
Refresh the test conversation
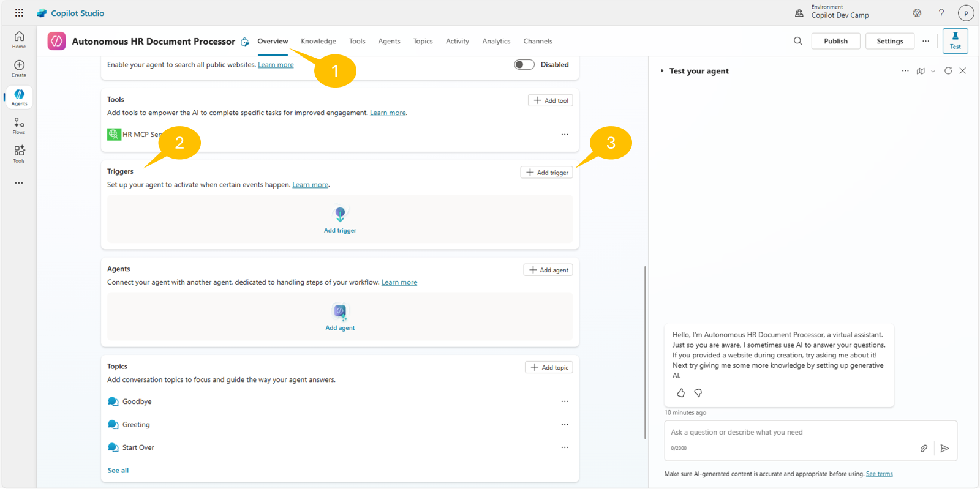tap(948, 71)
